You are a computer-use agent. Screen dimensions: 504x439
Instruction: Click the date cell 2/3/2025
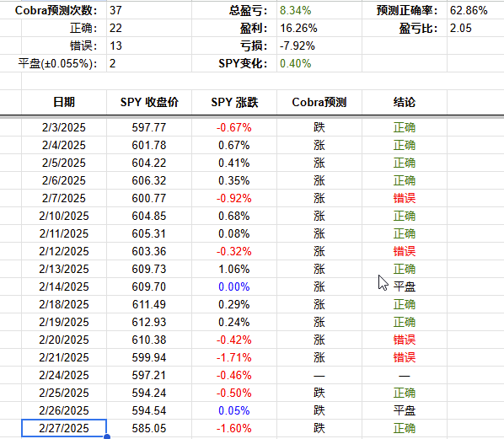(x=64, y=127)
